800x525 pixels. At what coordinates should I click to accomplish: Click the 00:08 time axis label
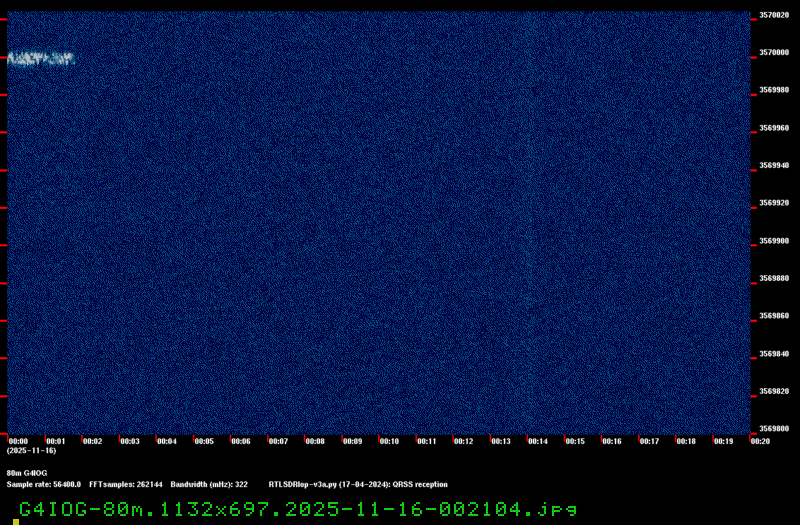point(315,441)
